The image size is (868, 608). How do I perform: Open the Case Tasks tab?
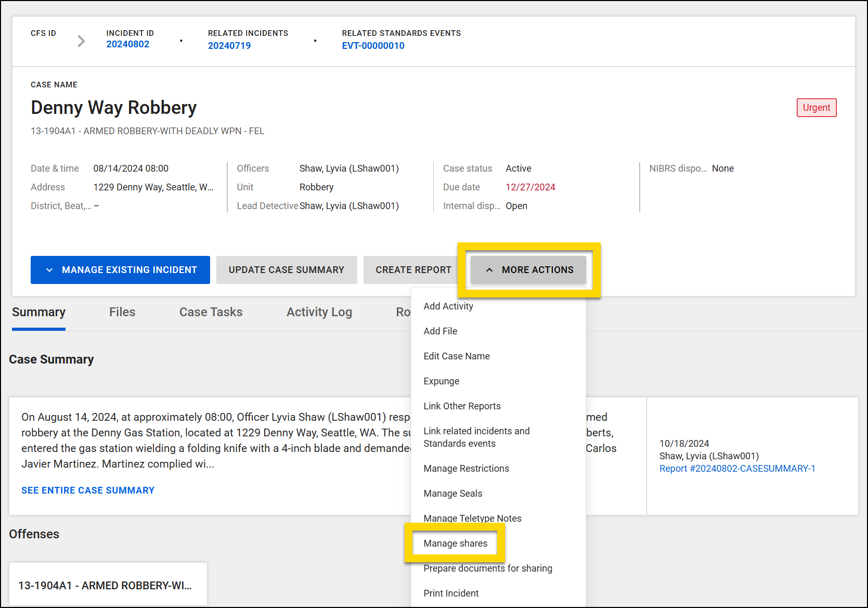pos(211,312)
